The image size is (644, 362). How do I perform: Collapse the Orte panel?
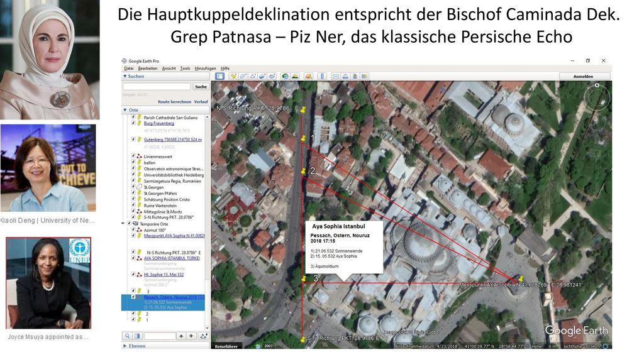tap(125, 110)
